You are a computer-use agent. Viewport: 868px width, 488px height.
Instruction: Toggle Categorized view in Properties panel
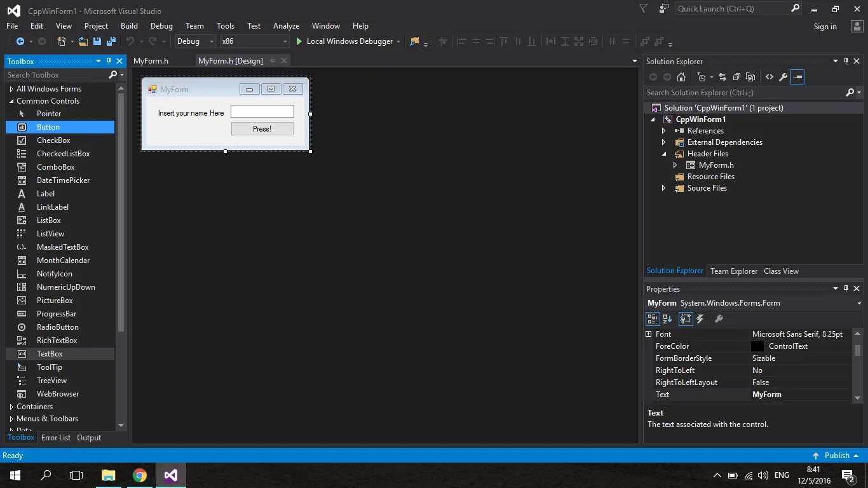pos(653,319)
